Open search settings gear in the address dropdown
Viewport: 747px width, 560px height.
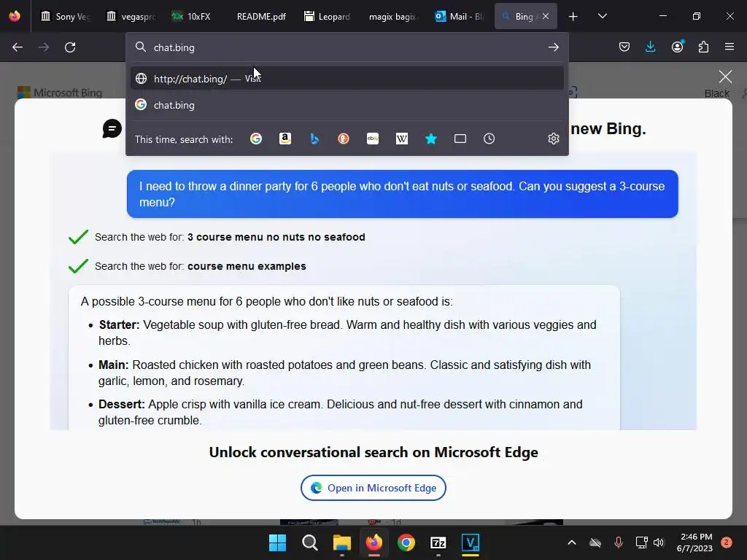click(x=553, y=139)
